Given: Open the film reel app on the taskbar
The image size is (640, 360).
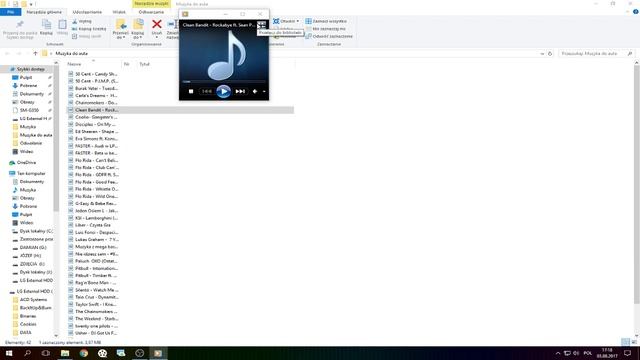Looking at the screenshot, I should (x=102, y=353).
